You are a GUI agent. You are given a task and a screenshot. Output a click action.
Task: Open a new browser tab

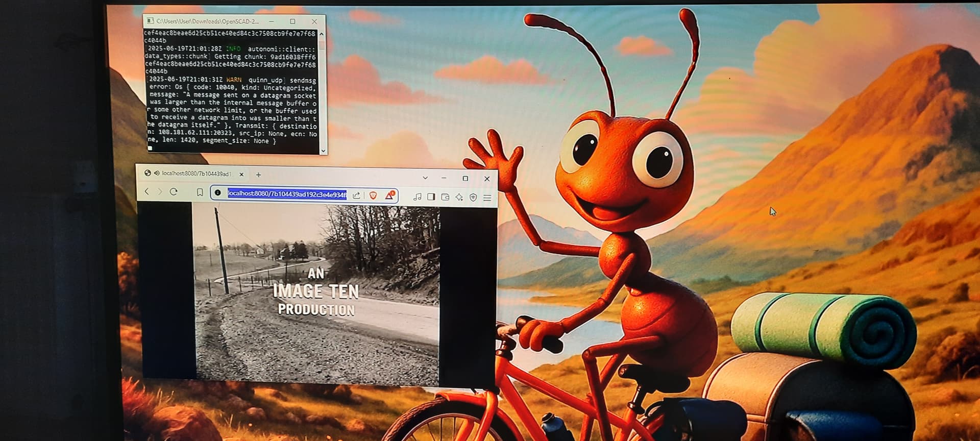258,175
